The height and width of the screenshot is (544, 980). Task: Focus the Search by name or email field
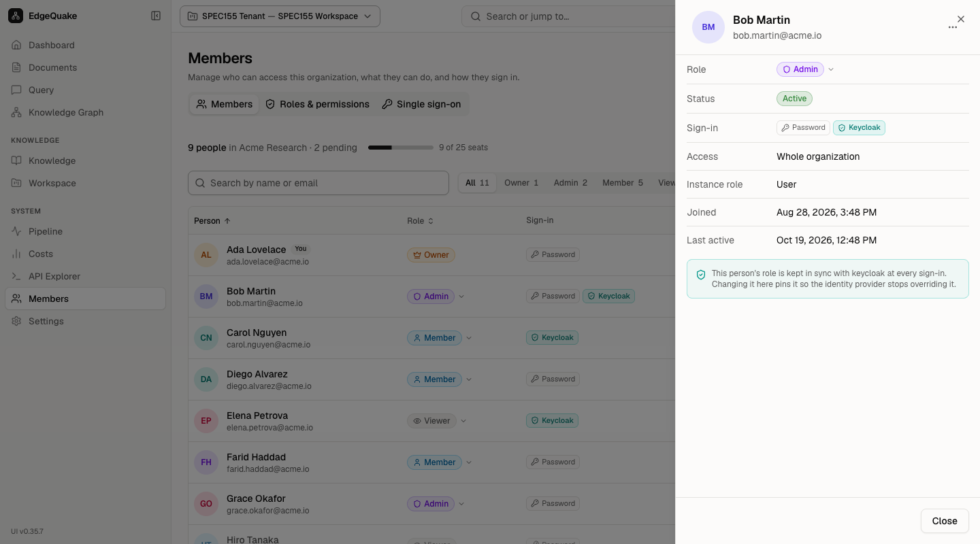318,183
